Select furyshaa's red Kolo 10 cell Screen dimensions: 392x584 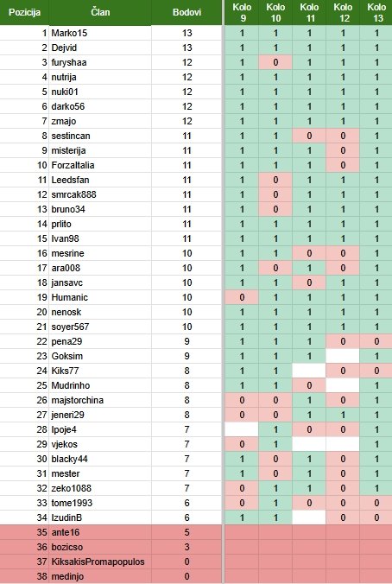pos(275,62)
